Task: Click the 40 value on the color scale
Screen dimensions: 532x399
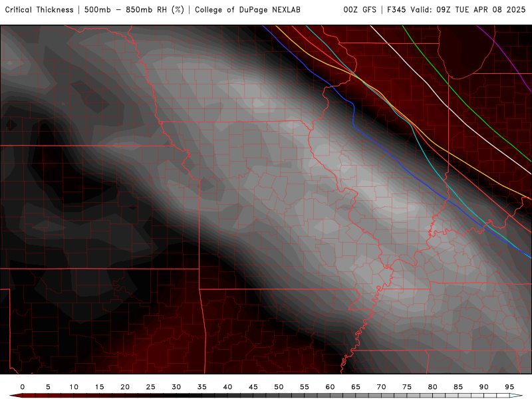Action: coord(227,387)
